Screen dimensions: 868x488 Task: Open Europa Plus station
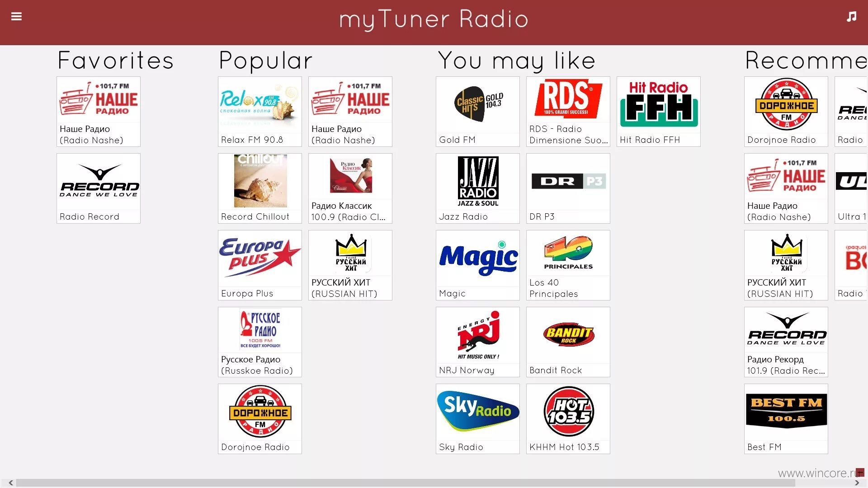click(260, 264)
